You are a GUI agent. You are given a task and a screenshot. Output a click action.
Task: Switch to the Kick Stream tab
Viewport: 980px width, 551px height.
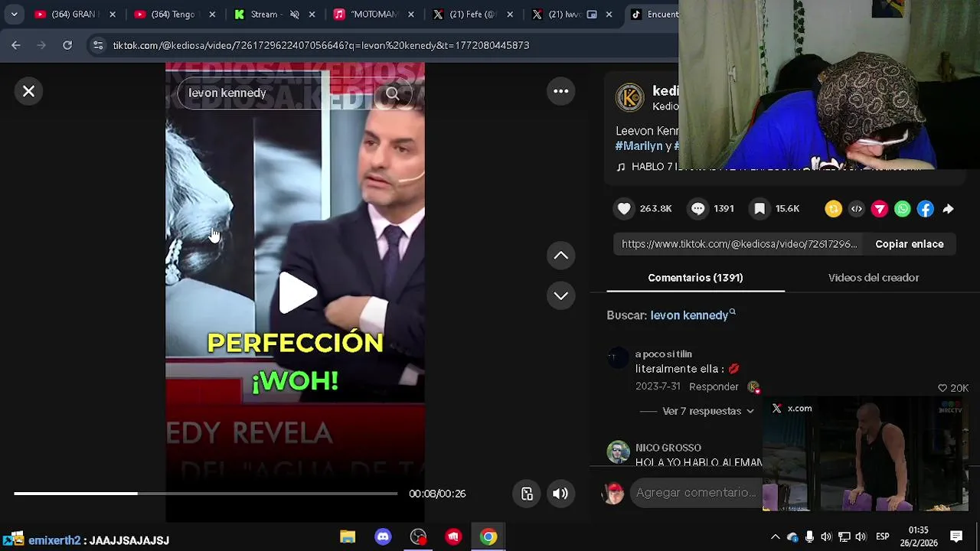(263, 14)
